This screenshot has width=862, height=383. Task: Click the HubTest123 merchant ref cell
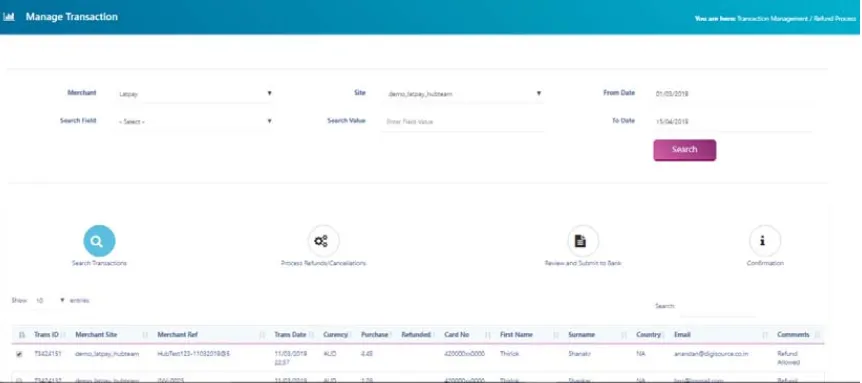194,354
